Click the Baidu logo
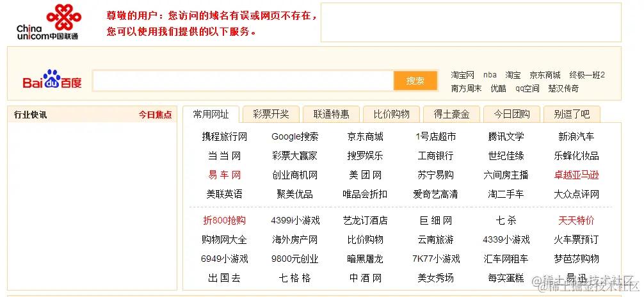The height and width of the screenshot is (297, 644). [52, 79]
